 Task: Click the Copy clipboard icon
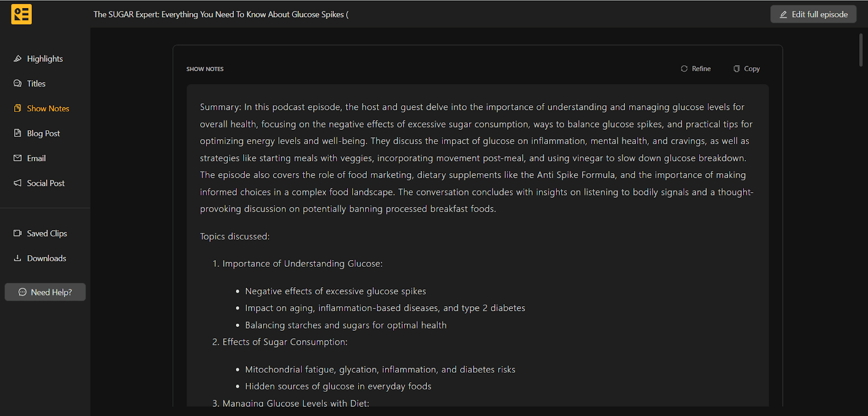737,69
